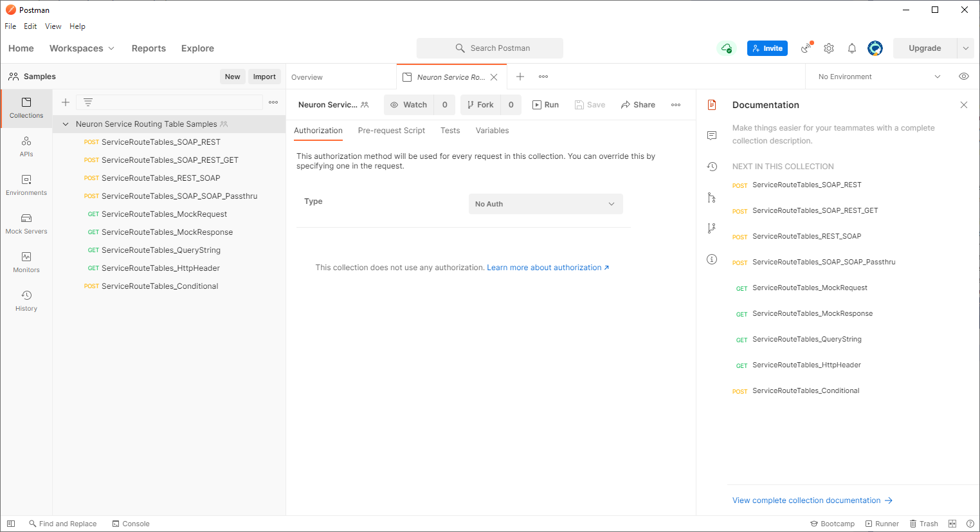Open the capture requests satellite icon
Screen dimensions: 980x532
point(806,48)
